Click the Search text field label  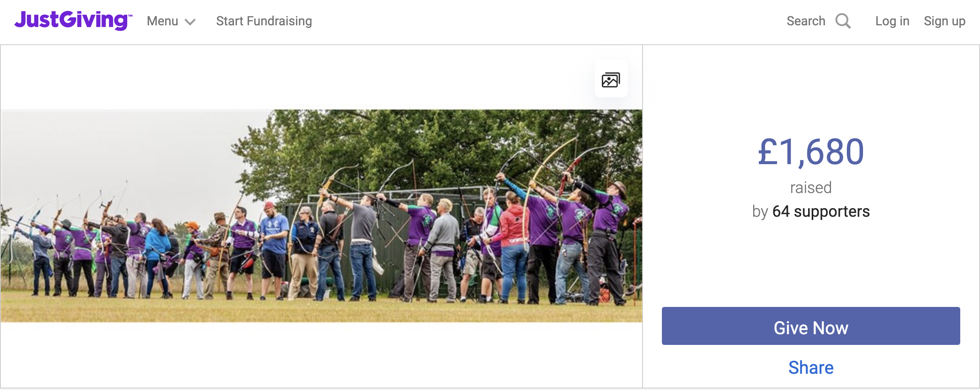(806, 21)
